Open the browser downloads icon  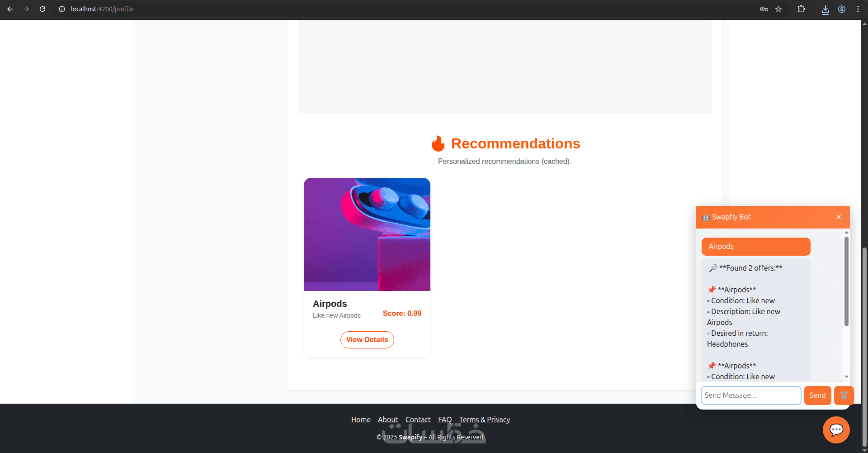pyautogui.click(x=826, y=10)
